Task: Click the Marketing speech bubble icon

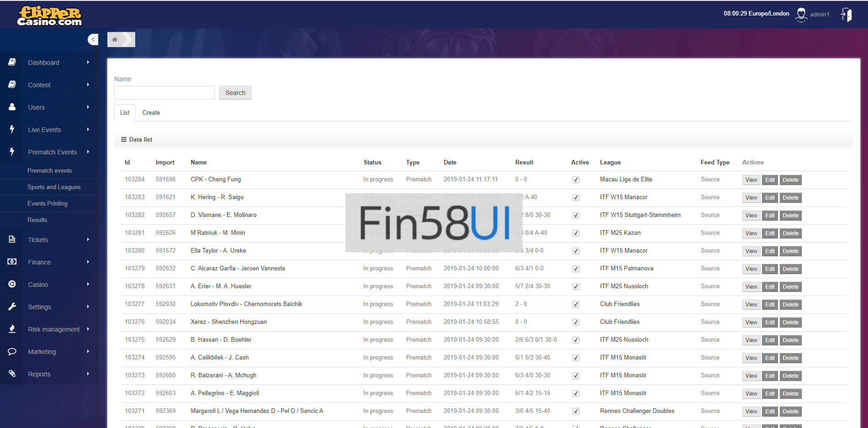Action: [x=12, y=351]
